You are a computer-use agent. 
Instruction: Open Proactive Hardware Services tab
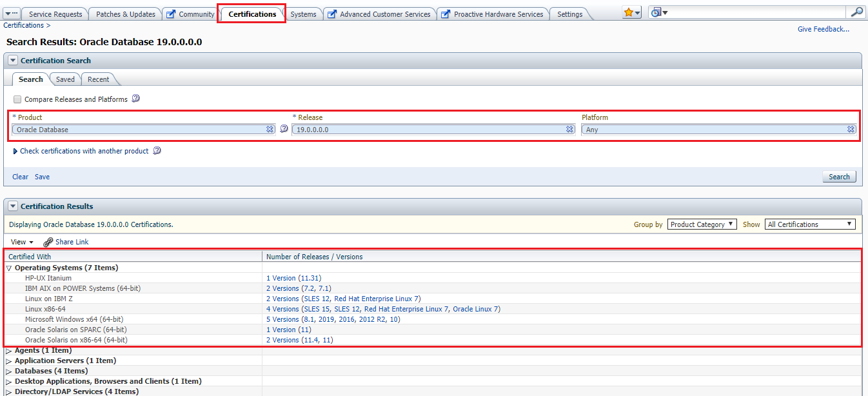tap(493, 14)
